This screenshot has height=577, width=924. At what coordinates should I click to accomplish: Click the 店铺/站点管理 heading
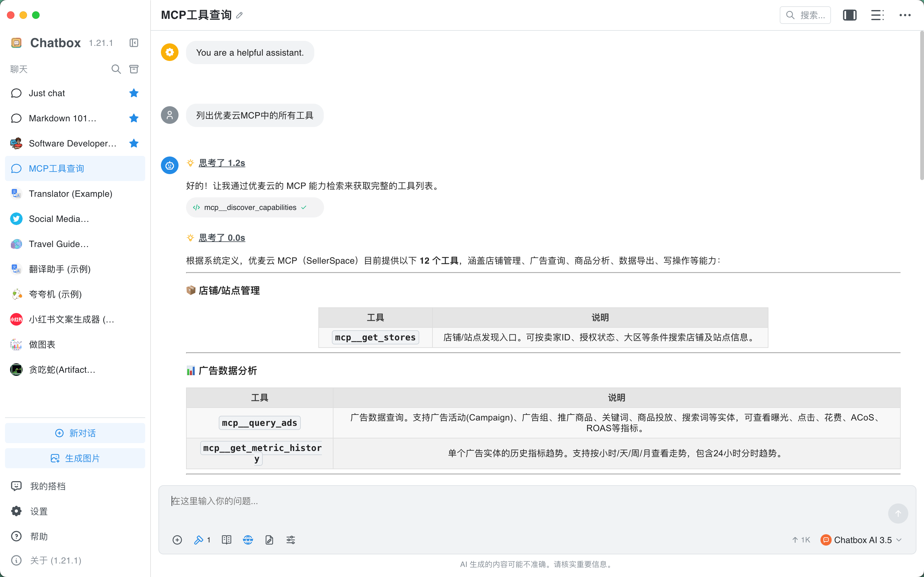[229, 291]
